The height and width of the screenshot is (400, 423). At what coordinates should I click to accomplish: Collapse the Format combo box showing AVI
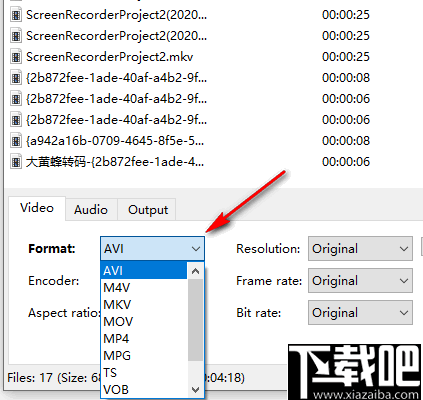pyautogui.click(x=152, y=249)
